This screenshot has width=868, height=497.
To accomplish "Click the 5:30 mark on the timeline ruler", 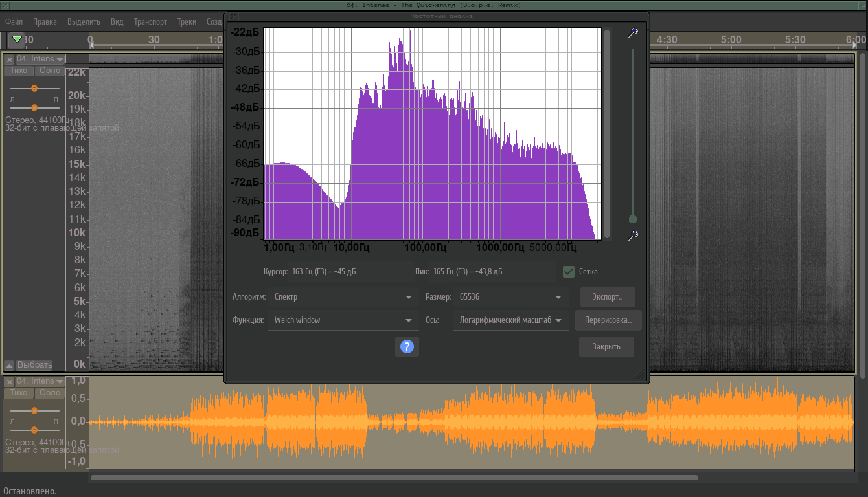I will click(x=795, y=39).
